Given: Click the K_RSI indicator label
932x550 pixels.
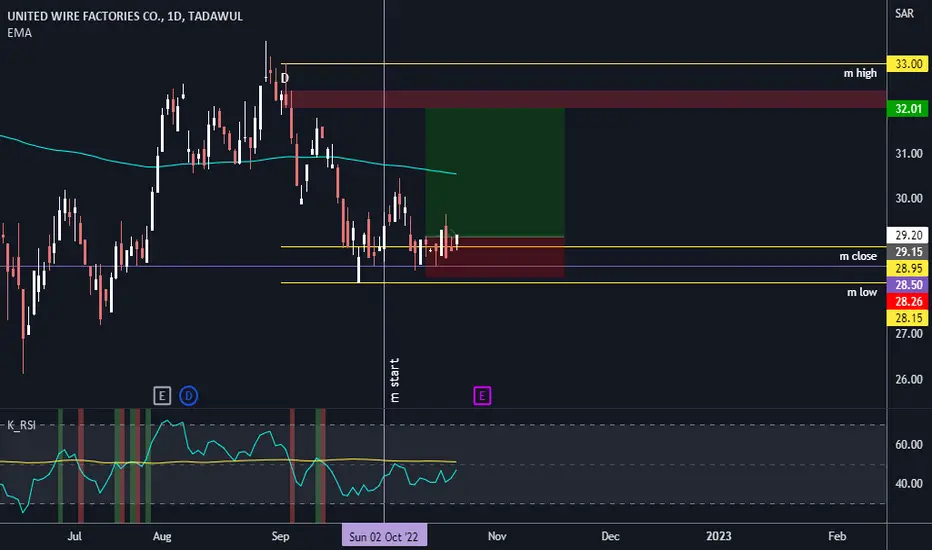Looking at the screenshot, I should pyautogui.click(x=21, y=425).
